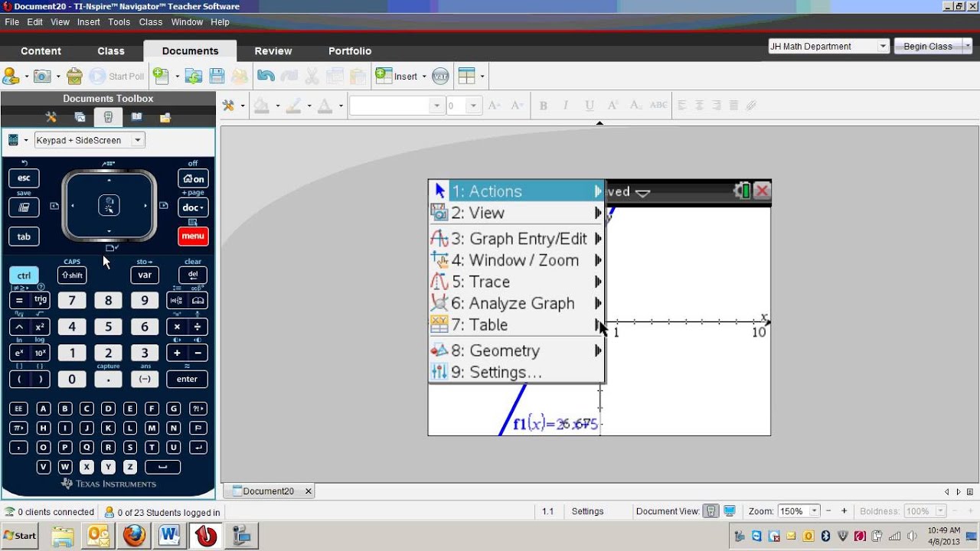The image size is (980, 551).
Task: Switch to the Review workspace tab
Action: click(x=273, y=51)
